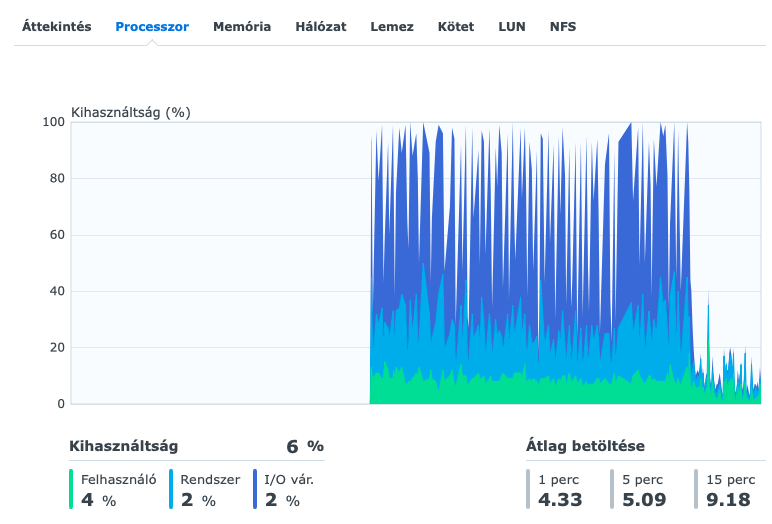Click the Rendszer 2 % value
772x524 pixels.
[x=198, y=500]
